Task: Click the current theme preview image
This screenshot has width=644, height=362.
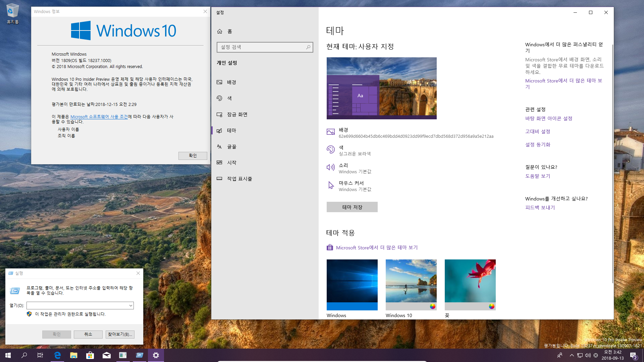Action: (382, 88)
